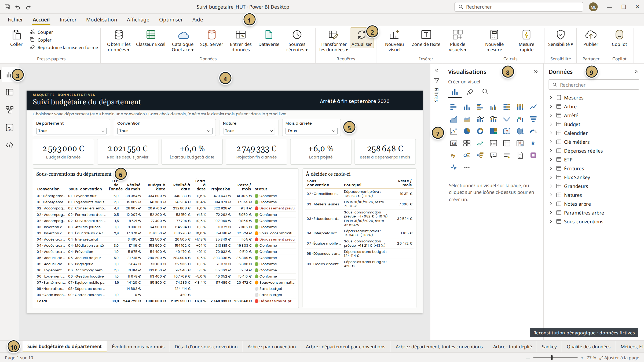
Task: Create a Nouvelle mesure
Action: pos(494,41)
